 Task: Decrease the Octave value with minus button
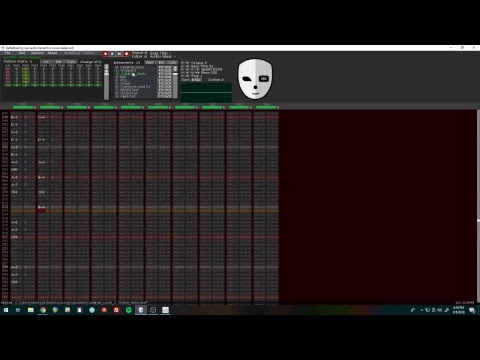pyautogui.click(x=183, y=63)
